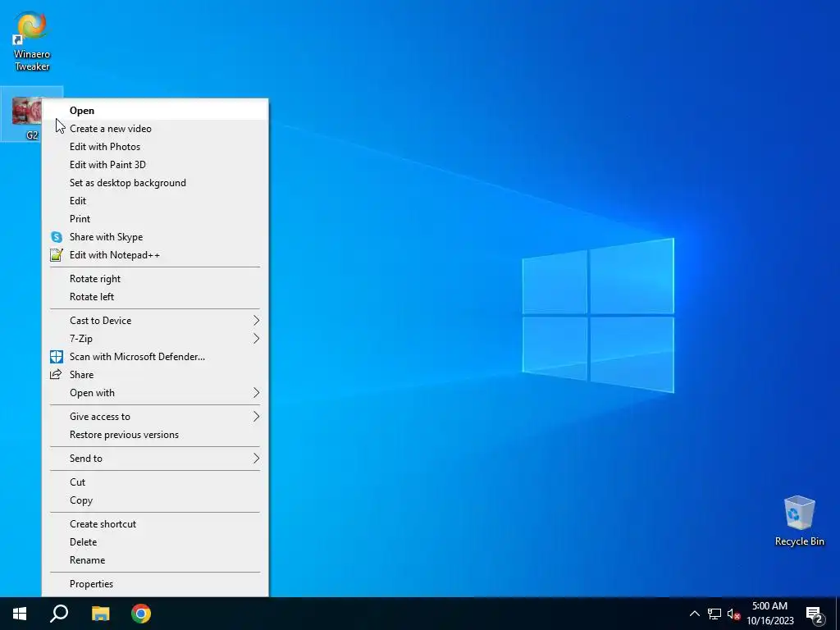
Task: Expand the Send to submenu arrow
Action: click(256, 458)
